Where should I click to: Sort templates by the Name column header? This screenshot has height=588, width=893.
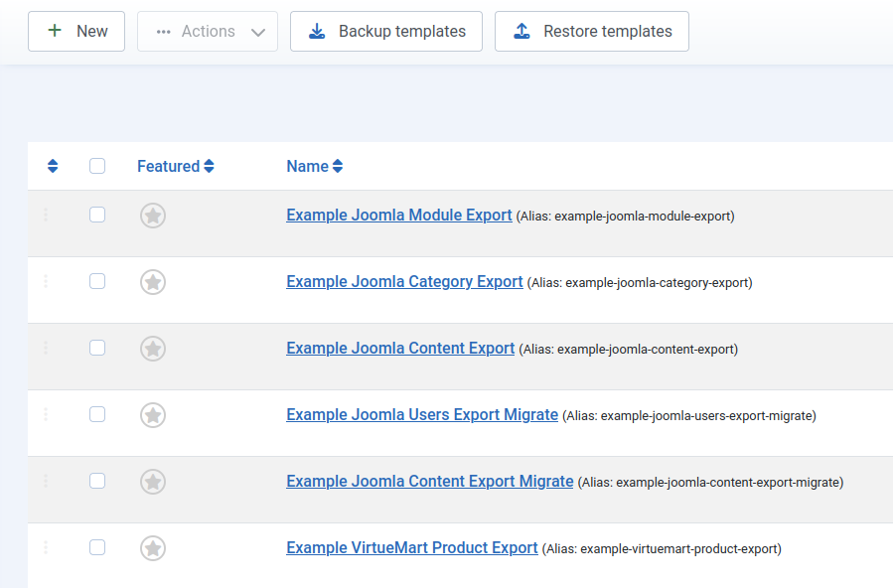point(314,166)
